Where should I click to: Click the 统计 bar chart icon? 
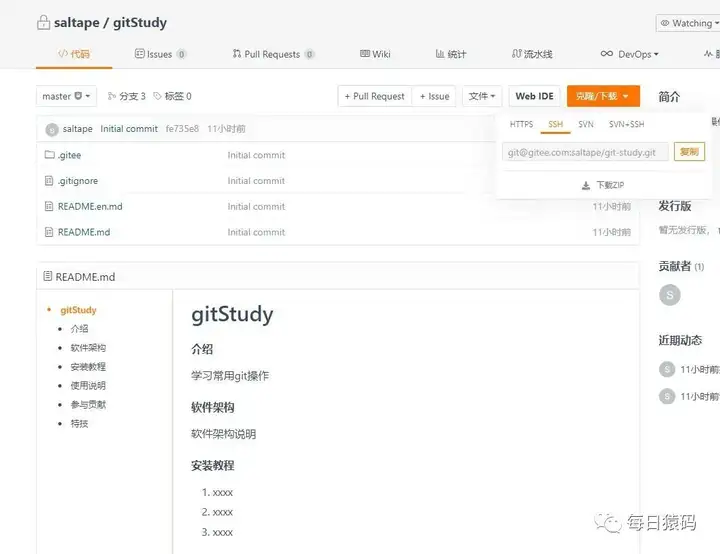[x=439, y=54]
